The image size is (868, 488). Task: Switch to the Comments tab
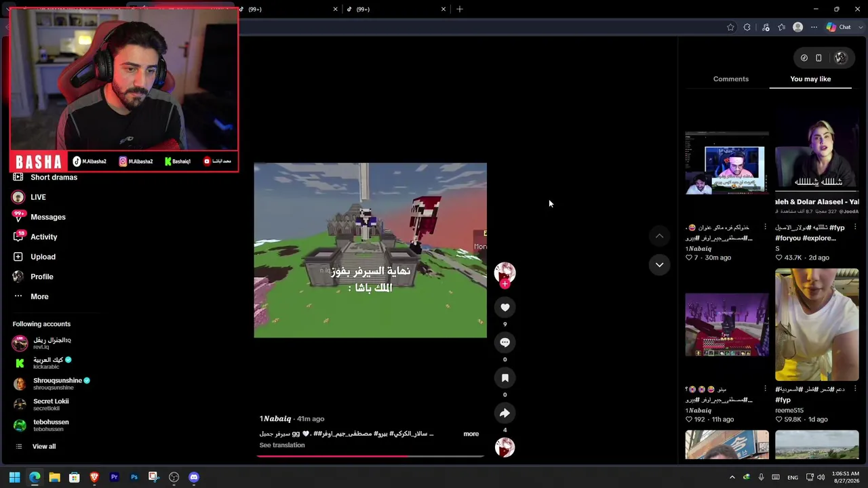(730, 79)
